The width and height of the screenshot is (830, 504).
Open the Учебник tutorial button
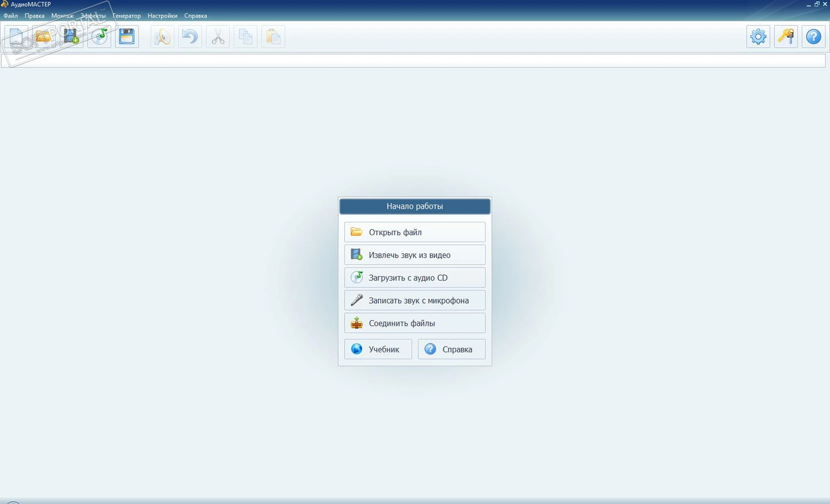point(378,349)
